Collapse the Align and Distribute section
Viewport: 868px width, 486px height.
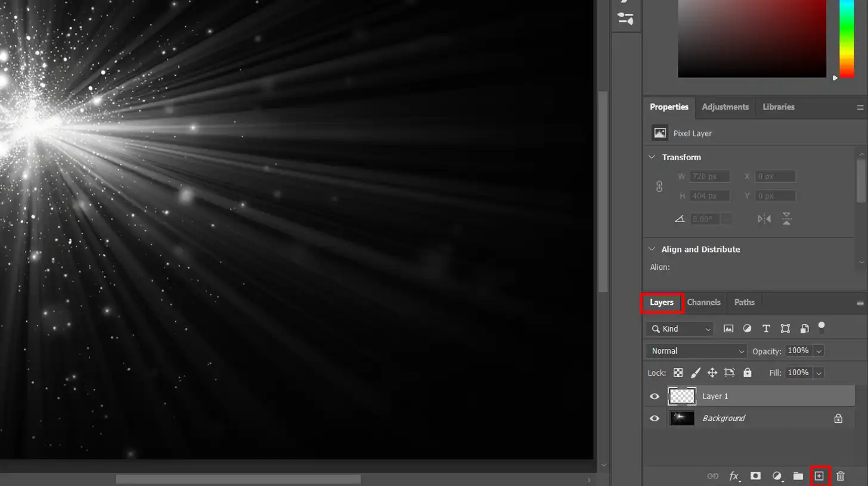click(x=652, y=249)
